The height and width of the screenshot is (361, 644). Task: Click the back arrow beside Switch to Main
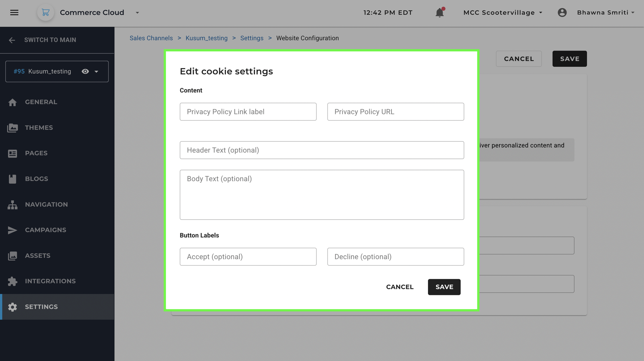[x=12, y=40]
